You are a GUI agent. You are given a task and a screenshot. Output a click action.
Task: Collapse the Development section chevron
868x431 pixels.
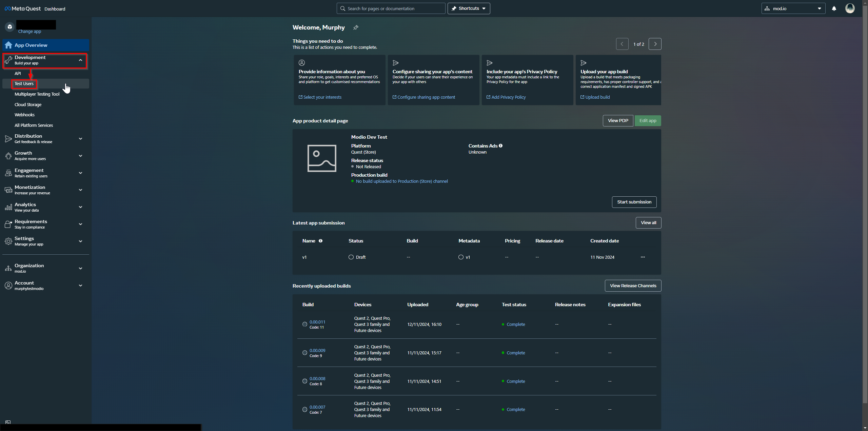(80, 60)
